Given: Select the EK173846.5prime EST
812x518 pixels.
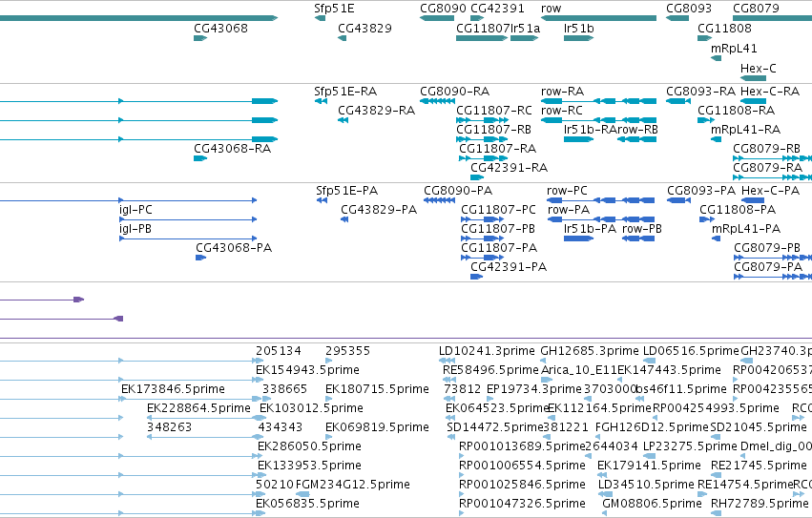Looking at the screenshot, I should pyautogui.click(x=190, y=399).
